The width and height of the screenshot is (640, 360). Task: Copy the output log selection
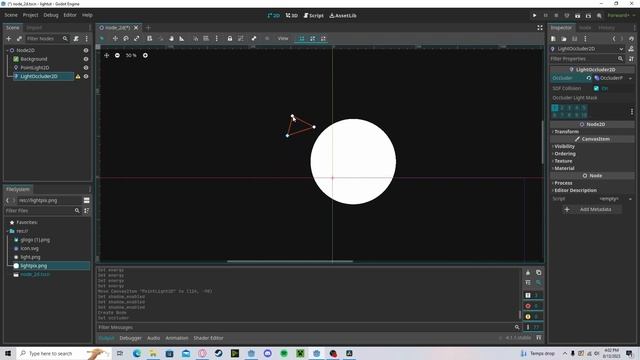538,272
